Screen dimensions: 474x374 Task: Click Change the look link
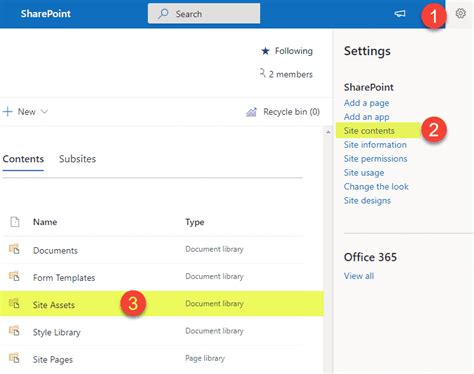[x=376, y=187]
